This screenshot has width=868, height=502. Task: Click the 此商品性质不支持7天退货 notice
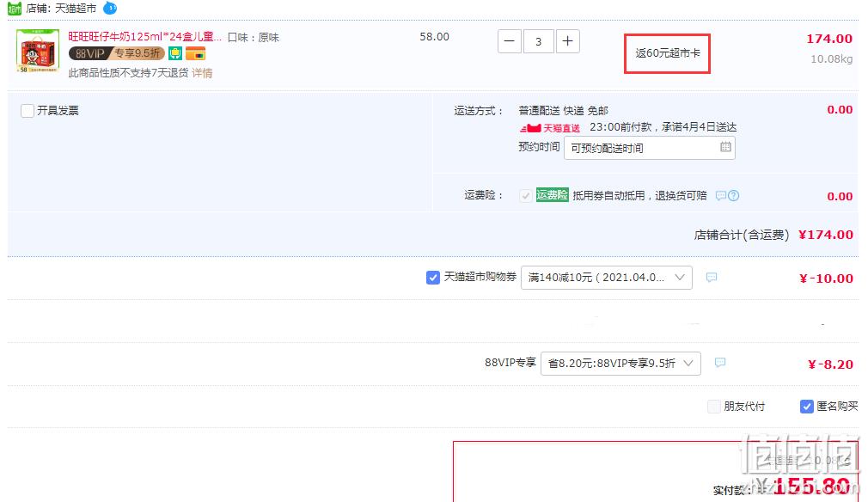click(128, 73)
